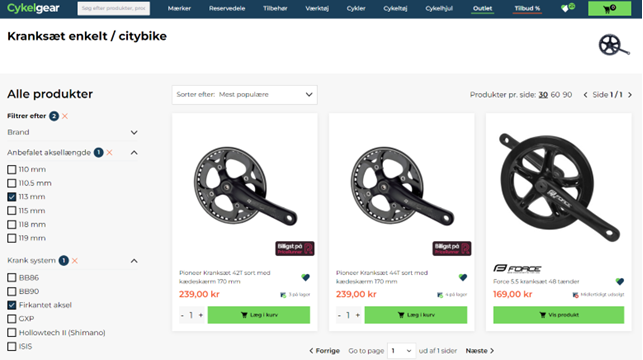Open Pioneer 44T crankset product image
The width and height of the screenshot is (643, 360).
[402, 186]
